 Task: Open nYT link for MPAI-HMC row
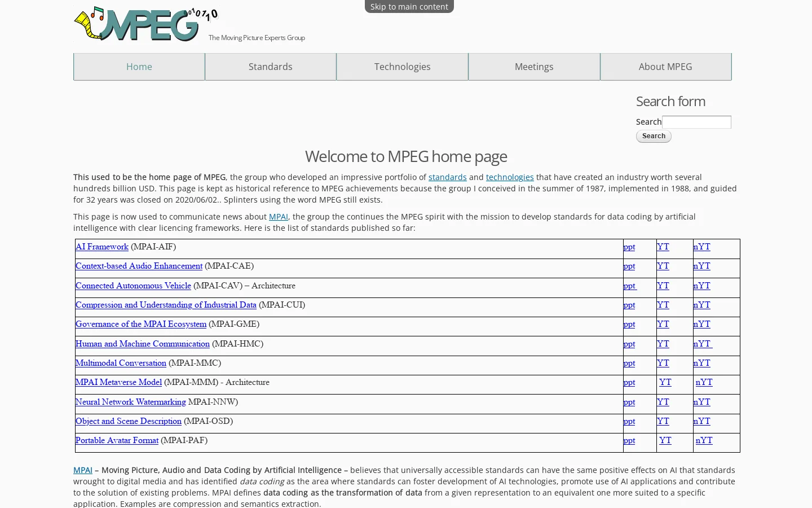(703, 344)
